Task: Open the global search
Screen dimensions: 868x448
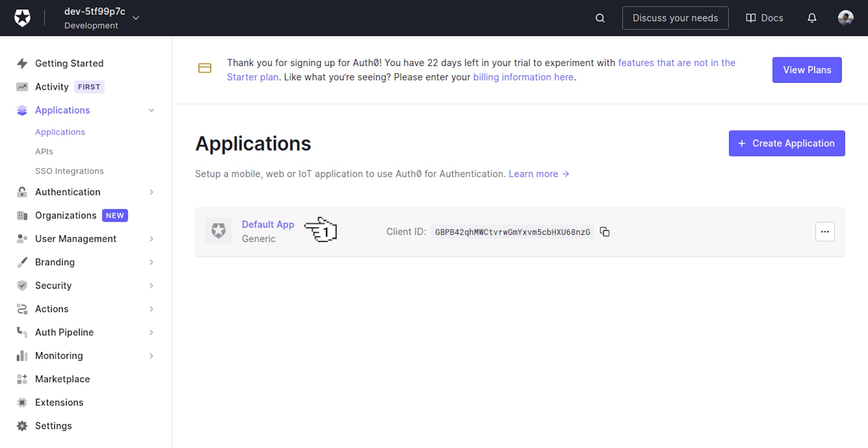Action: click(599, 18)
